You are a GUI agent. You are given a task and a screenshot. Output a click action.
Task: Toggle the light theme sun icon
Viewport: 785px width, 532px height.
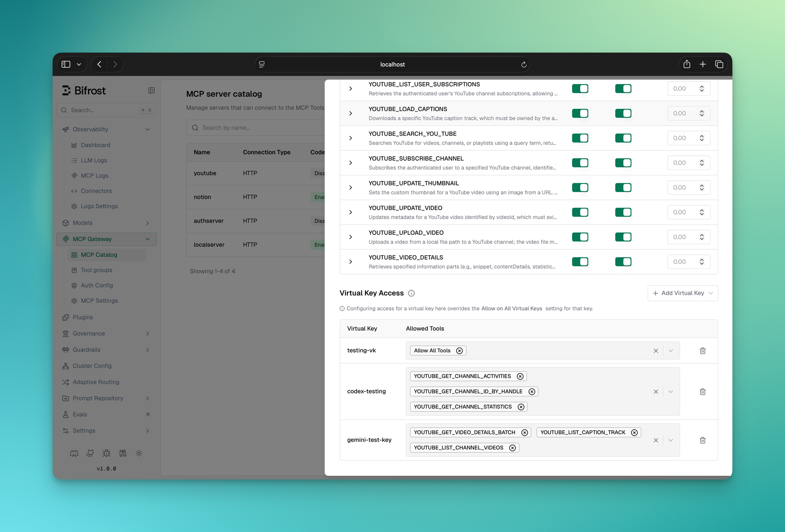pos(139,453)
